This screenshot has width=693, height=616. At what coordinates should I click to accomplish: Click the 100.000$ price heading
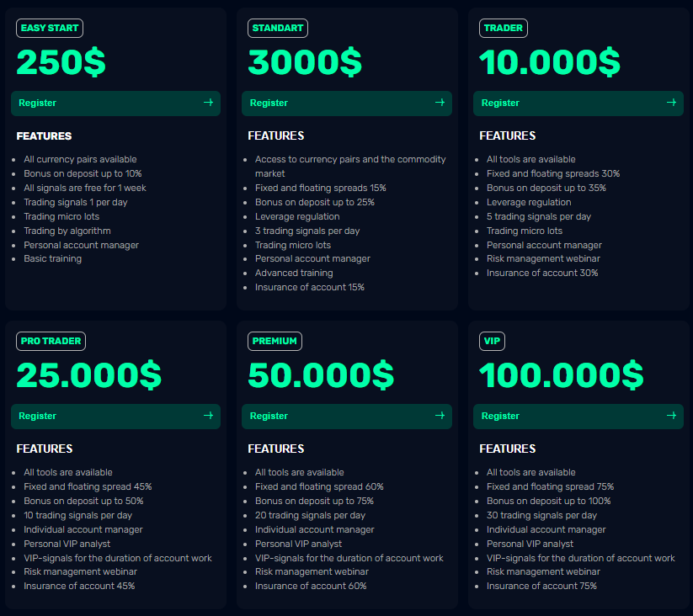pos(561,375)
